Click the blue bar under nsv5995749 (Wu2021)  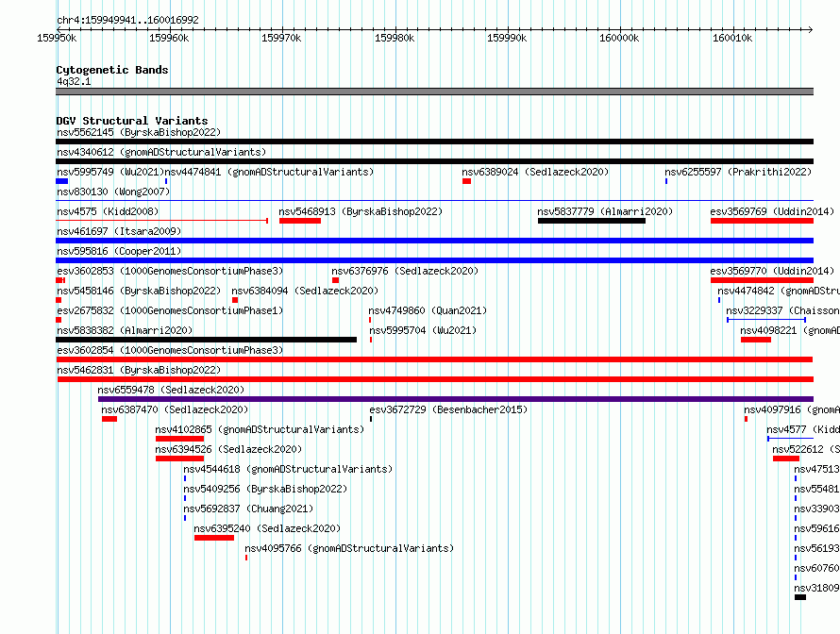(x=62, y=181)
